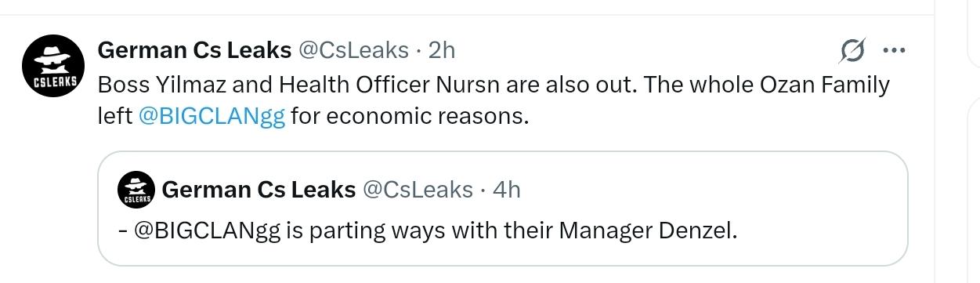The image size is (980, 283).
Task: Click the words "for economic reasons" in tweet
Action: point(410,117)
